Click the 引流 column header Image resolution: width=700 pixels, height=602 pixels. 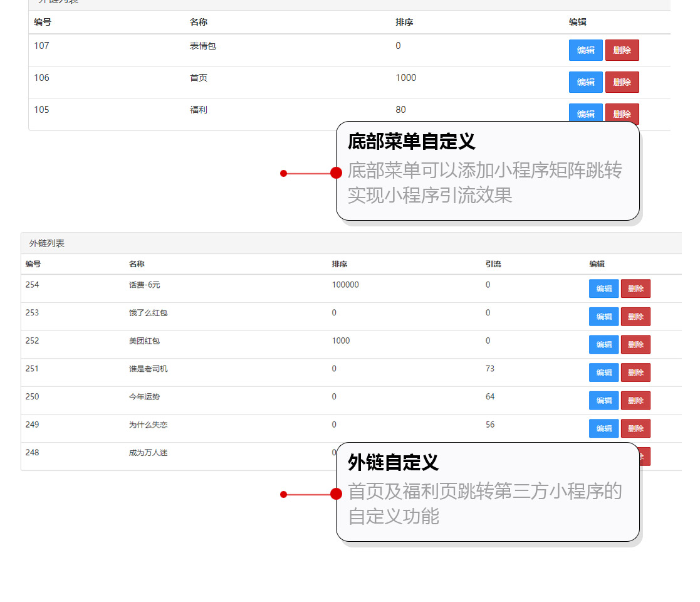click(493, 264)
